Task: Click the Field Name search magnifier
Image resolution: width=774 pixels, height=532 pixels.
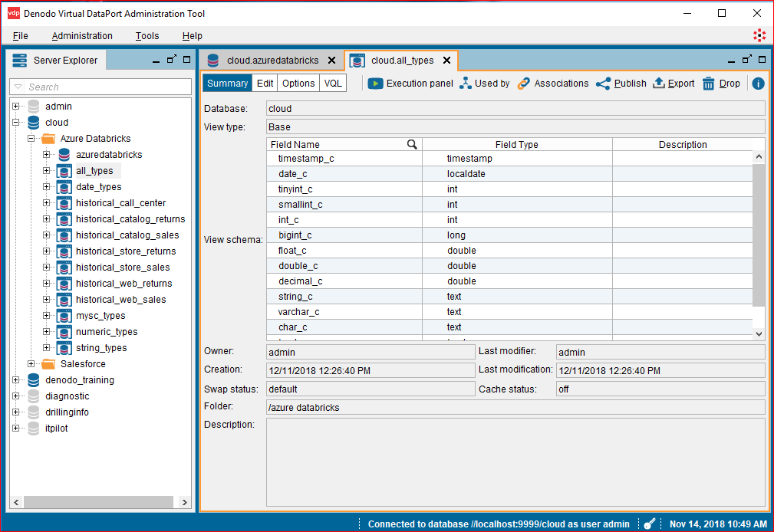Action: point(412,144)
